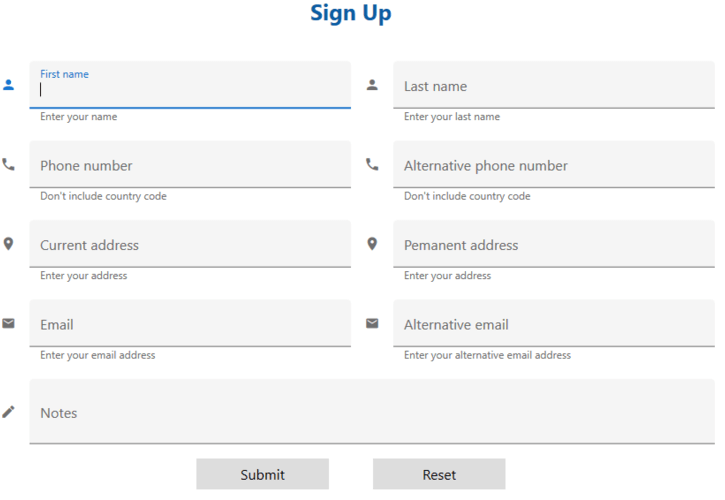Click the phone icon beside Alternative phone number
This screenshot has height=500, width=725.
click(x=372, y=164)
